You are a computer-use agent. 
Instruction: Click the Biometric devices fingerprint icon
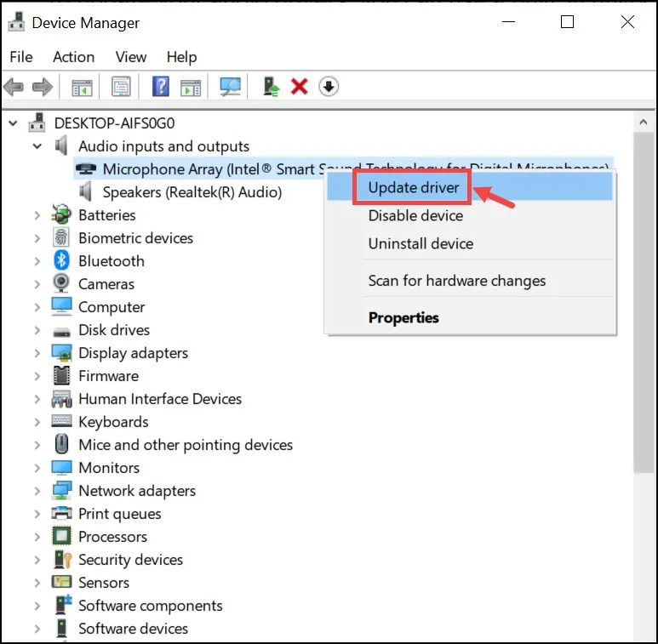(61, 237)
